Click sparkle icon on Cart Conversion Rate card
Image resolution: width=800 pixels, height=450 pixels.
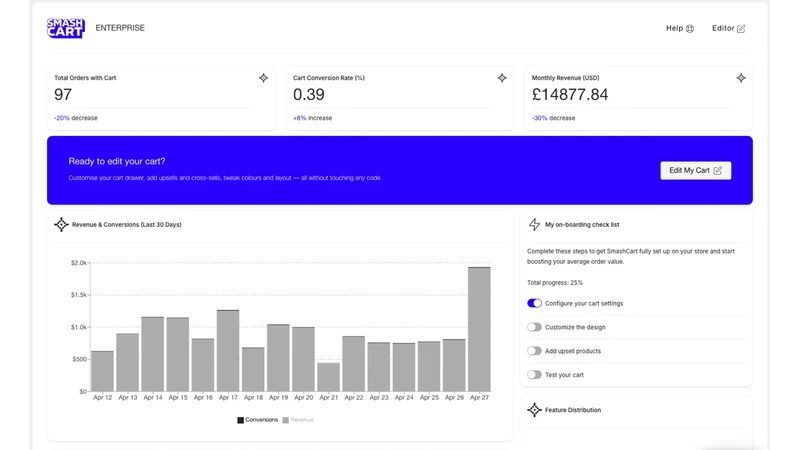pyautogui.click(x=502, y=78)
